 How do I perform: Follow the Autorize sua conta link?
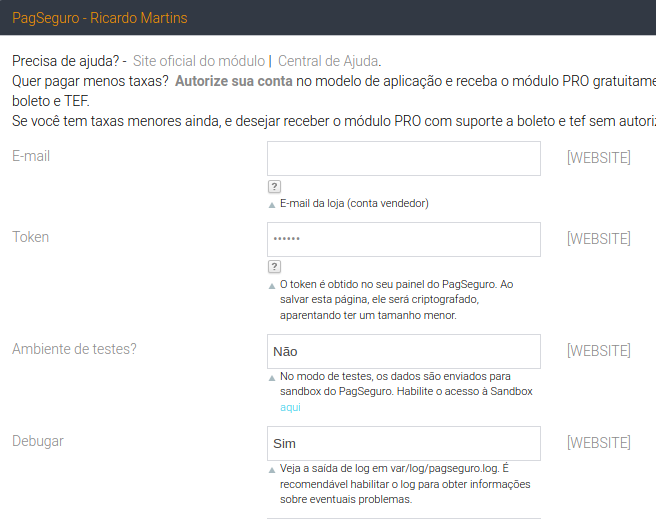tap(233, 81)
